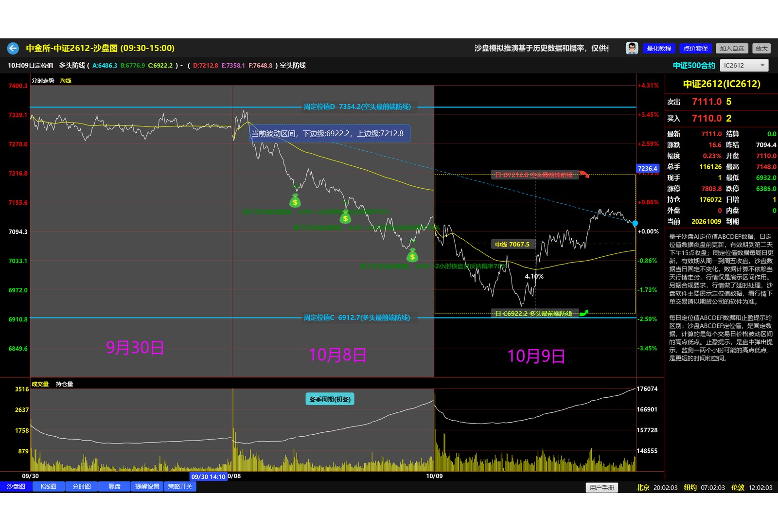The height and width of the screenshot is (532, 778).
Task: Click the 冬季周期(初冬) badge
Action: tap(330, 399)
